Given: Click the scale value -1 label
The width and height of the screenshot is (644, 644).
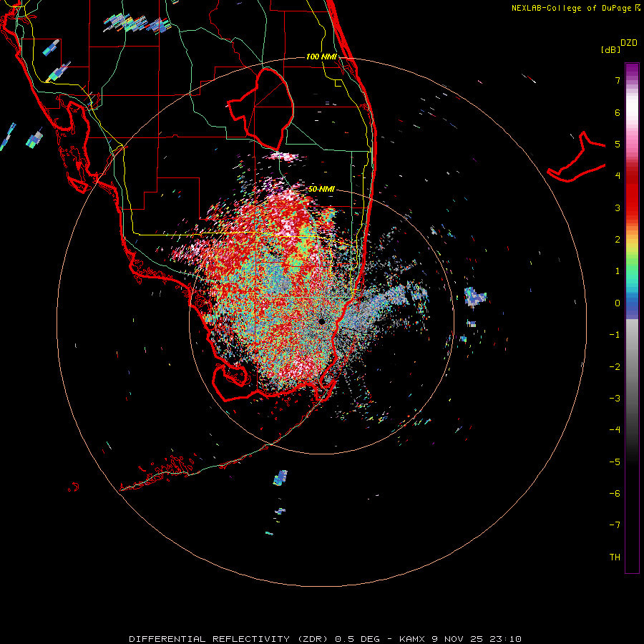Looking at the screenshot, I should coord(615,335).
